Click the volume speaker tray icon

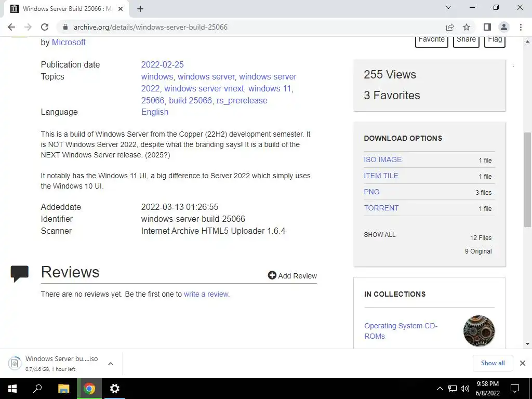tap(465, 389)
